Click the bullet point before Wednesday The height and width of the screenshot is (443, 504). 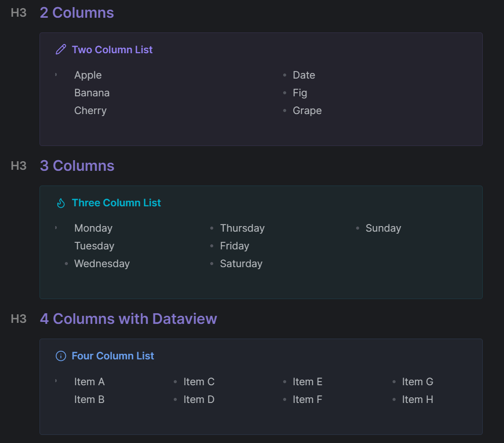click(66, 264)
